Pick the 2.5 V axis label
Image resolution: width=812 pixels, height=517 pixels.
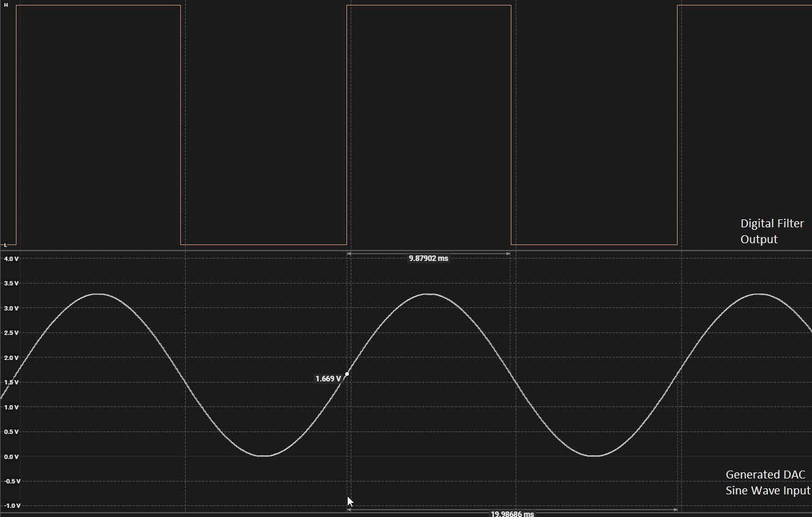click(12, 333)
